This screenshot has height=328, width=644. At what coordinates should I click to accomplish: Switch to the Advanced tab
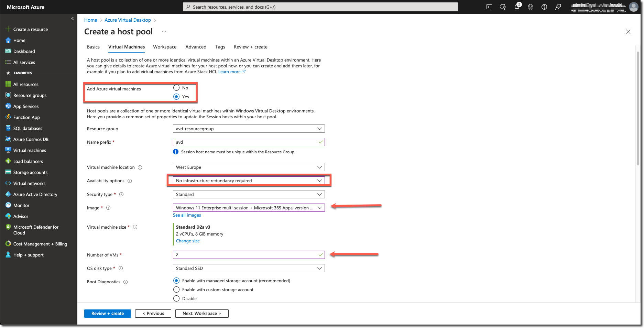(x=196, y=47)
